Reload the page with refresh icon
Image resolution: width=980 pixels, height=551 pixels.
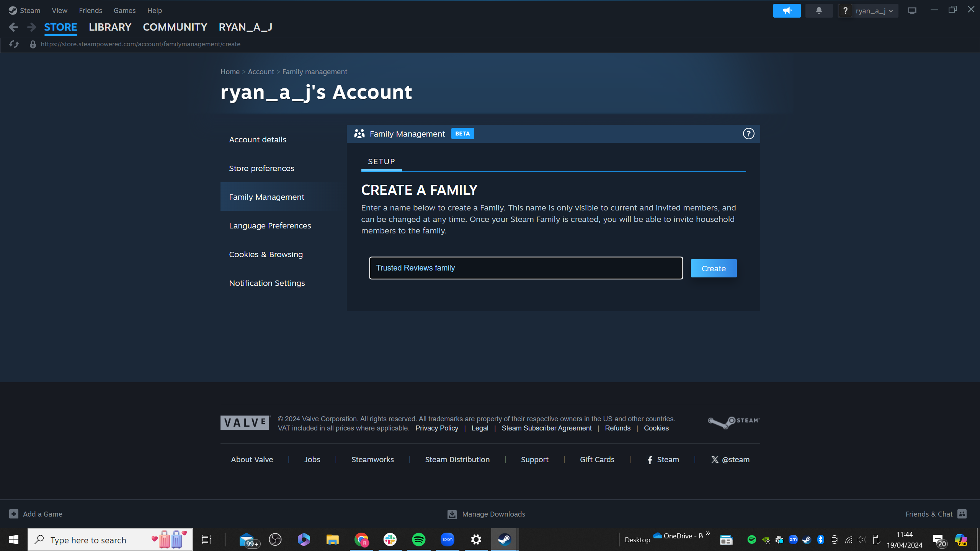click(x=14, y=44)
